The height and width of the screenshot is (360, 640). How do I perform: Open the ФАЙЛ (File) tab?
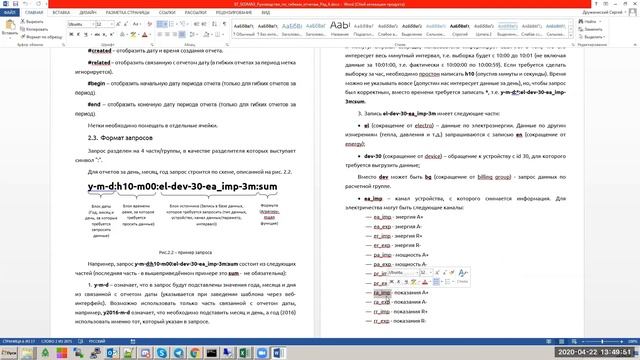(x=9, y=13)
